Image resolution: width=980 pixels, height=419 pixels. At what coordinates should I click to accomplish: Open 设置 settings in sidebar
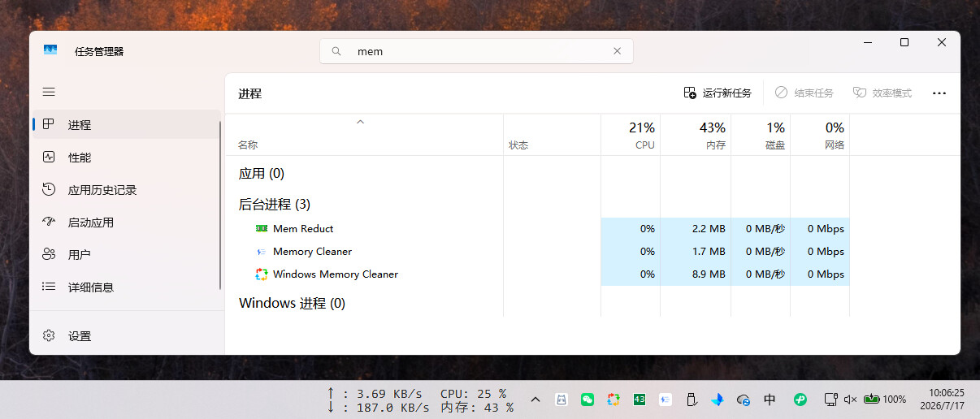pos(127,335)
